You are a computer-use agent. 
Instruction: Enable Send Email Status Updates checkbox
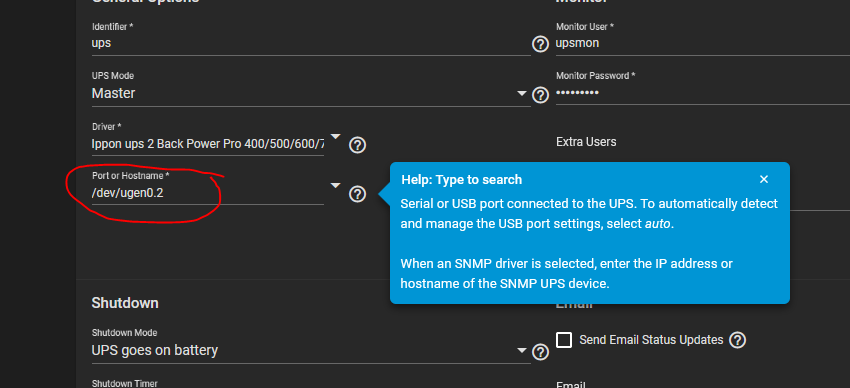(x=564, y=340)
